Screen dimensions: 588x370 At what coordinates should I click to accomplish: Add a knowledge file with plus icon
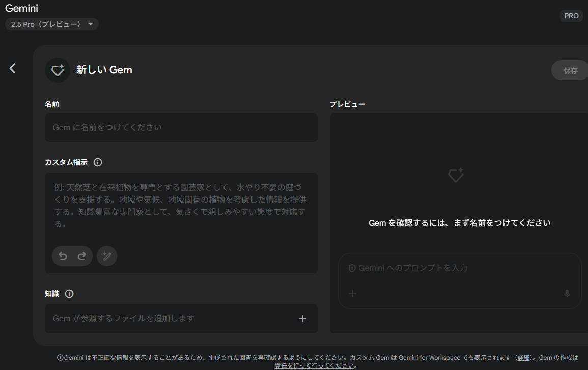[302, 319]
